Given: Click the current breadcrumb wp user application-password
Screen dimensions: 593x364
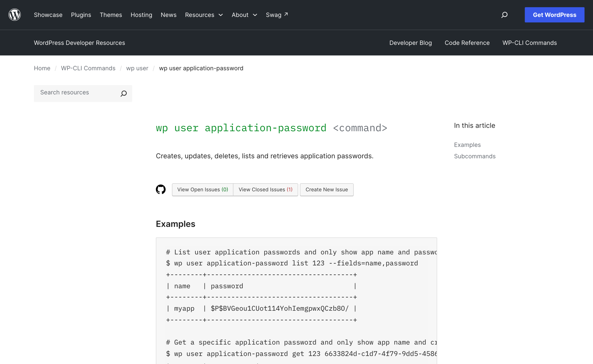Looking at the screenshot, I should point(201,68).
